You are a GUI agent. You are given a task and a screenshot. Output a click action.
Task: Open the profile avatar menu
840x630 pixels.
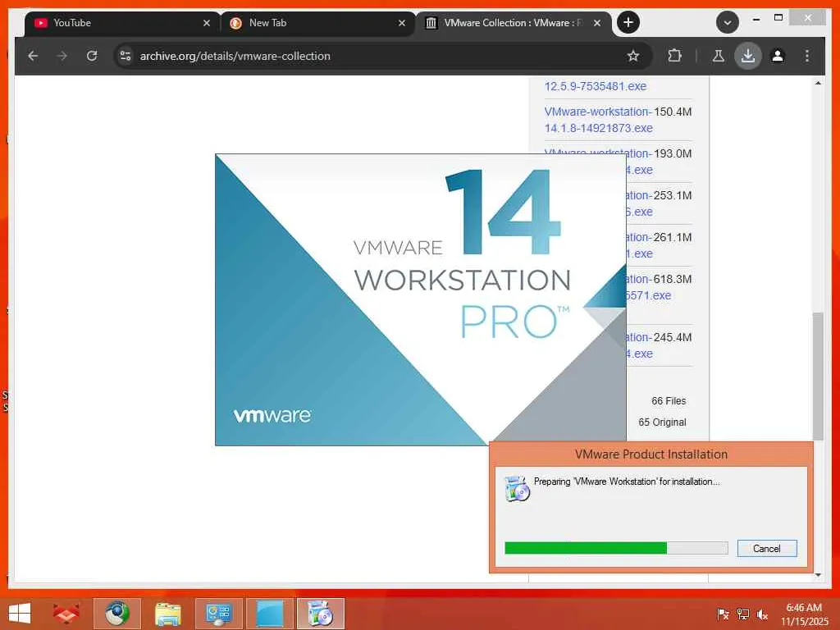click(x=778, y=56)
